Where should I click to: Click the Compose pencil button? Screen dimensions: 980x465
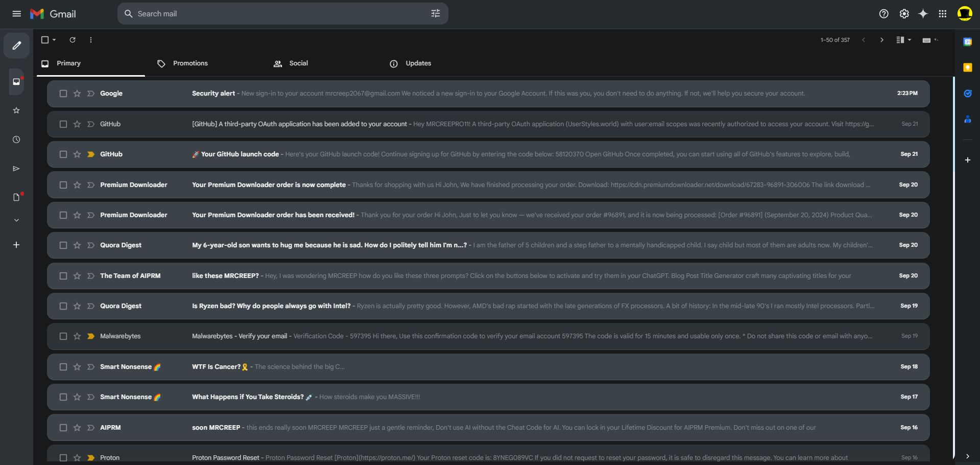pyautogui.click(x=16, y=45)
